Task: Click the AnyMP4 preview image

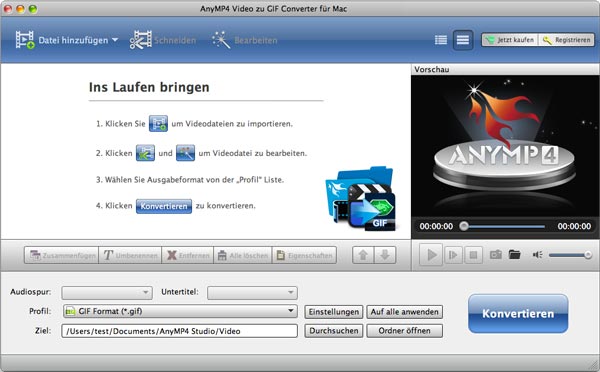Action: tap(505, 146)
